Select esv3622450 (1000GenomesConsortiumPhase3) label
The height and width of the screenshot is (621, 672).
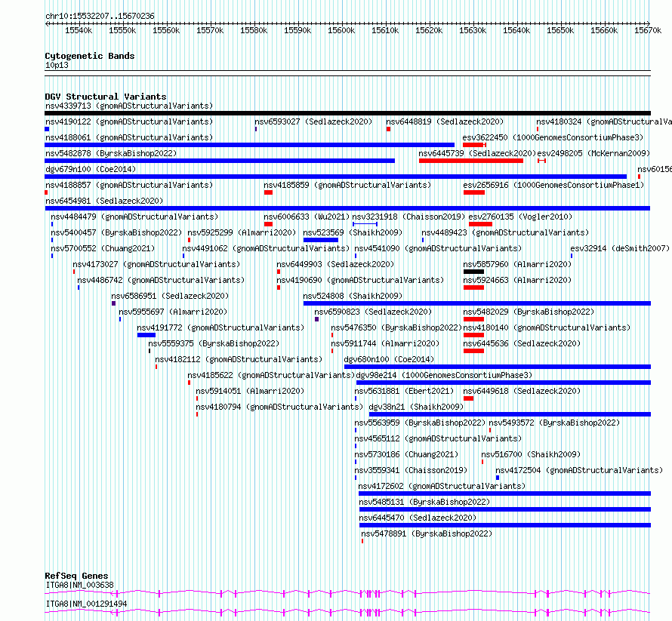[x=553, y=137]
